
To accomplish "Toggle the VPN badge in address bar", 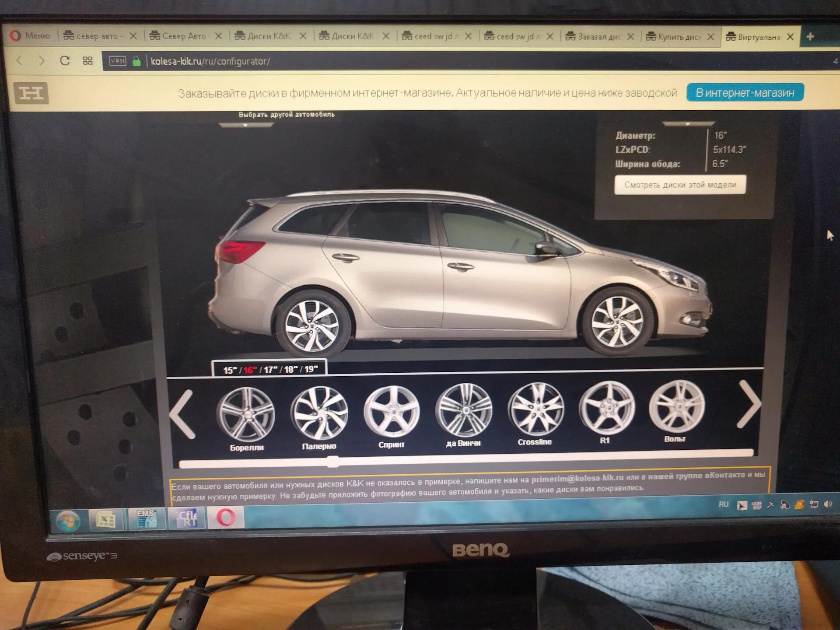I will click(118, 61).
